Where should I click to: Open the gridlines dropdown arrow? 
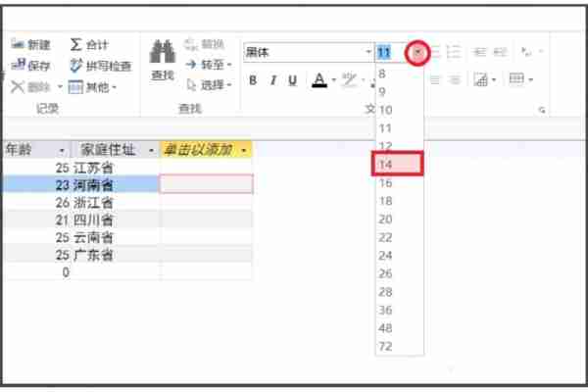pyautogui.click(x=530, y=79)
